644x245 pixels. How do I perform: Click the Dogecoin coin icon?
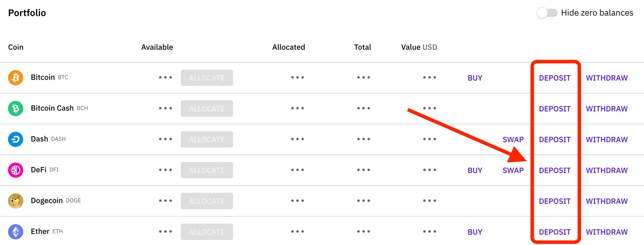point(15,201)
